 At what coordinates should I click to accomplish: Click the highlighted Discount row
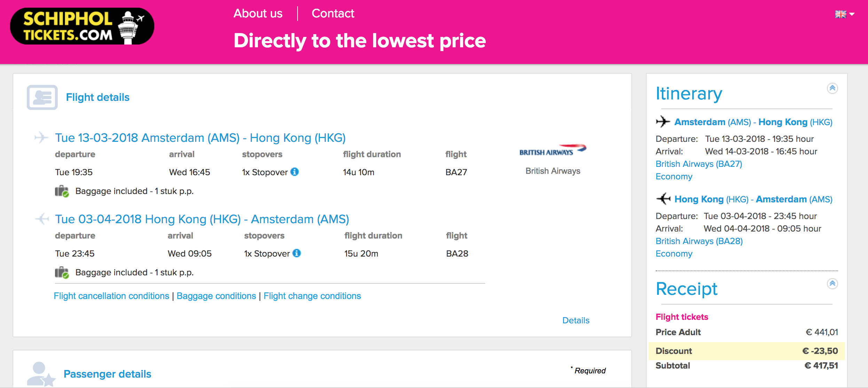tap(747, 351)
